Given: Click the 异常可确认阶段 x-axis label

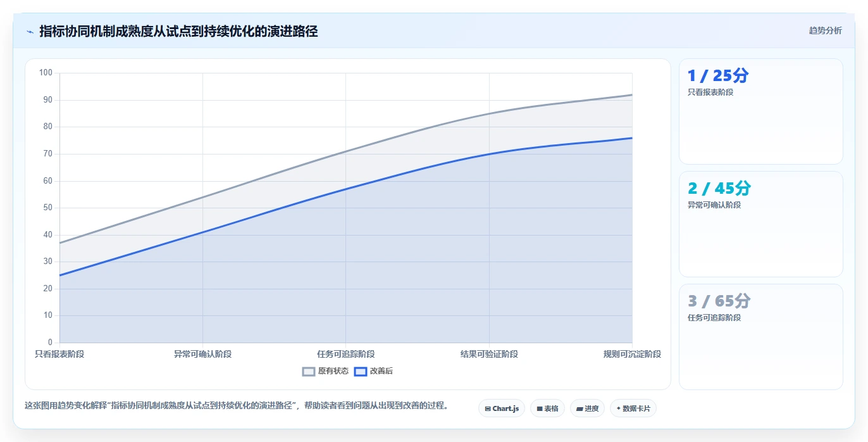Looking at the screenshot, I should (202, 354).
